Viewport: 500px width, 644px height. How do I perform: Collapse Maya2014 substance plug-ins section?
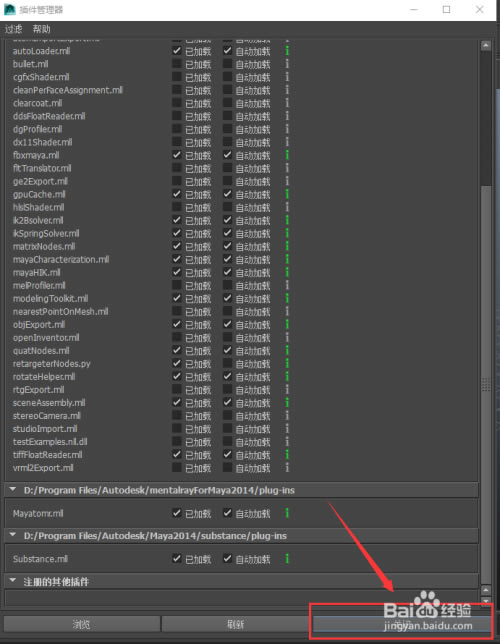(13, 535)
